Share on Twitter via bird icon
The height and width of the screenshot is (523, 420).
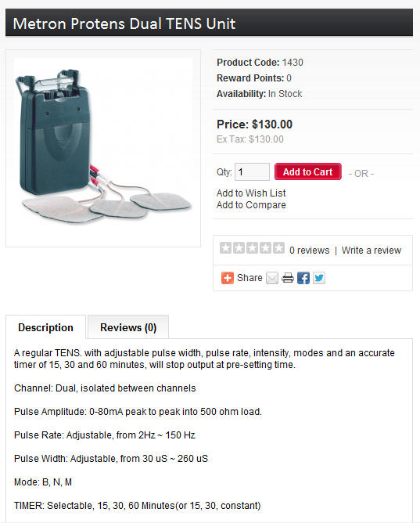click(x=319, y=278)
